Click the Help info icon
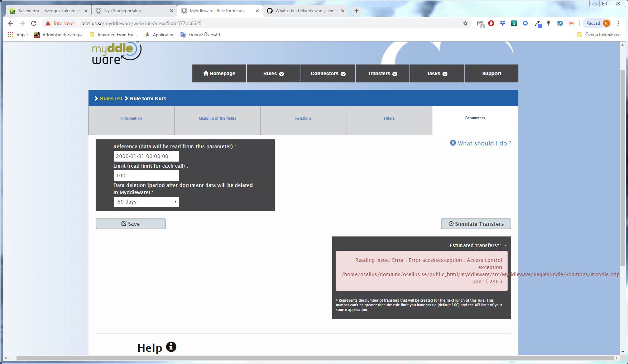 pos(171,347)
